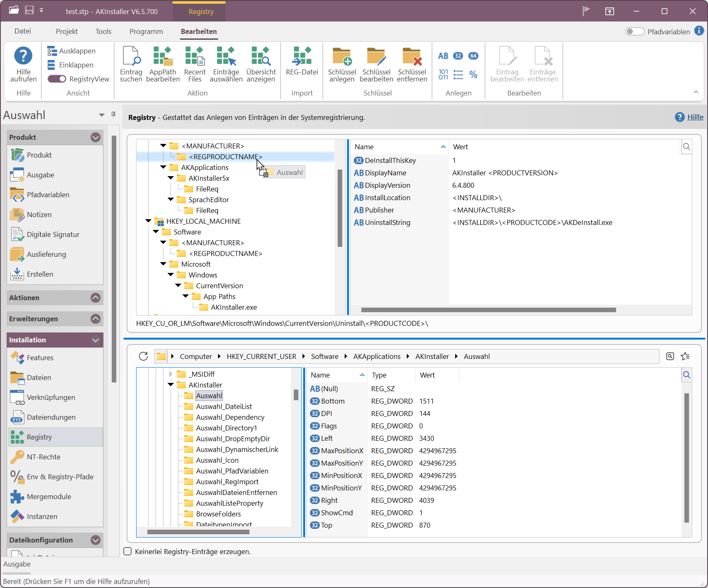Show Übersicht anzeigen overview
Screen dimensions: 708x588
[261, 64]
